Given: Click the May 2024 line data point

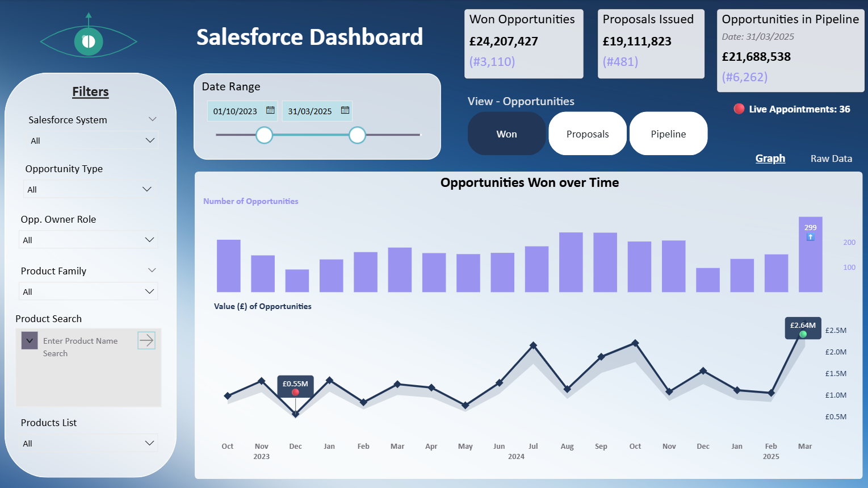Looking at the screenshot, I should coord(466,405).
